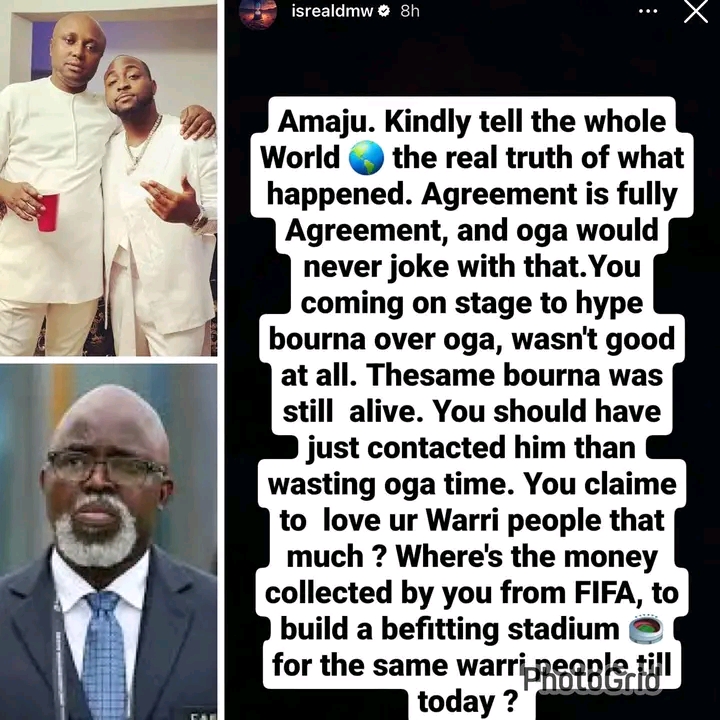Click text 'never joke with that.You'
This screenshot has width=720, height=720.
[472, 267]
